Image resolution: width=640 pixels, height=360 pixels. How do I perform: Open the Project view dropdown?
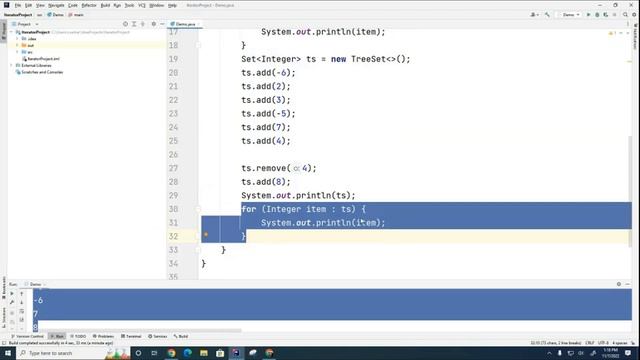pos(25,24)
